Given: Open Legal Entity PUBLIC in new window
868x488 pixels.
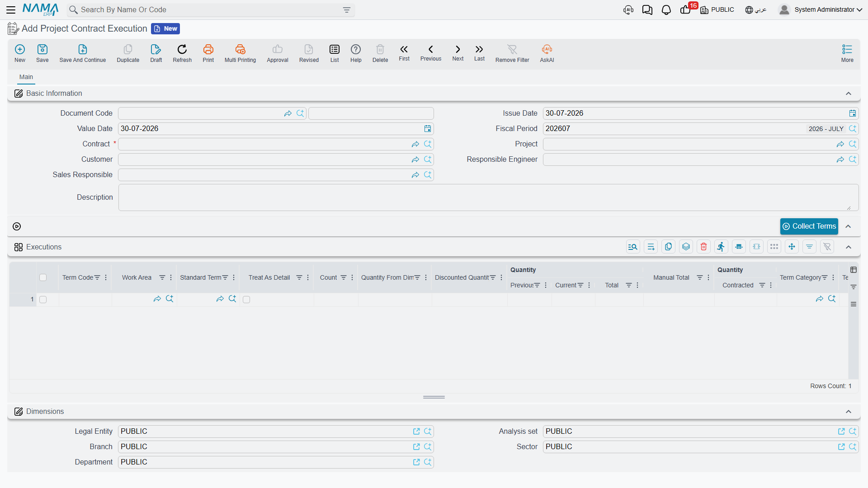Looking at the screenshot, I should (416, 432).
